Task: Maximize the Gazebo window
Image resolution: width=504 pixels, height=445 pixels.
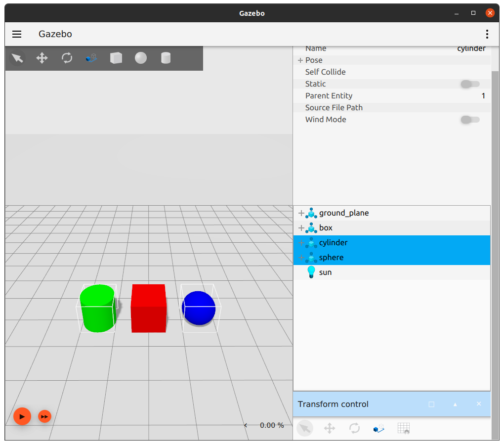Action: click(473, 13)
